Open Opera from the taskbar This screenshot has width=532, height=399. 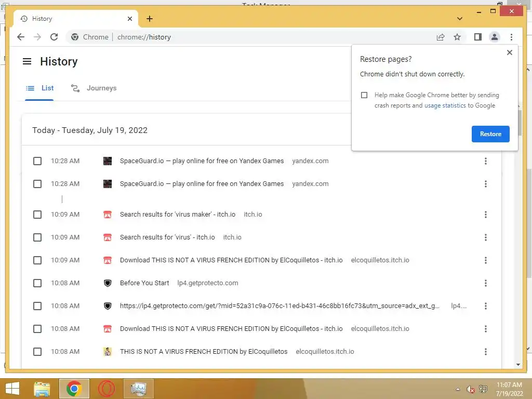[x=107, y=389]
